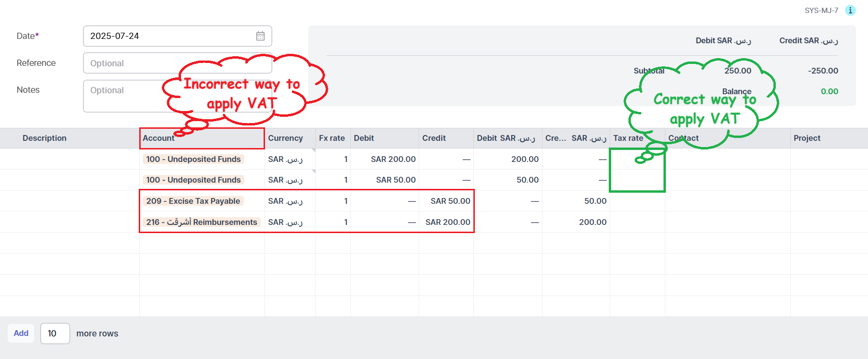Open the calendar date picker icon

pos(260,36)
